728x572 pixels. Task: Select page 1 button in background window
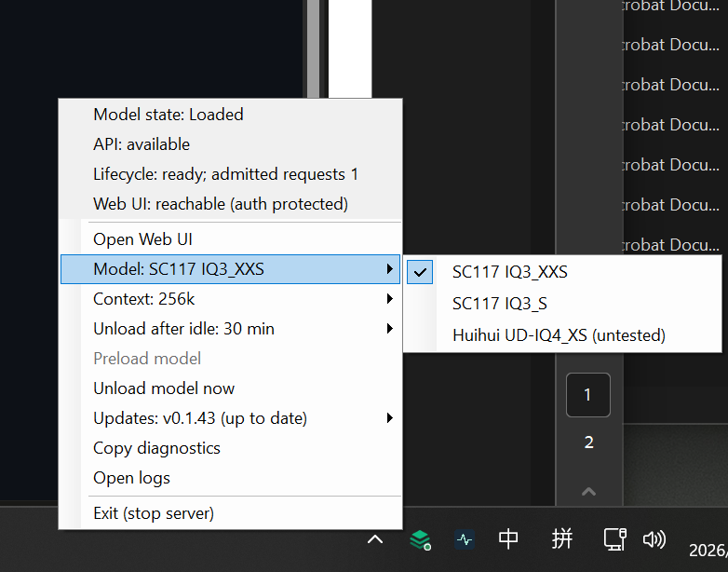pyautogui.click(x=587, y=395)
